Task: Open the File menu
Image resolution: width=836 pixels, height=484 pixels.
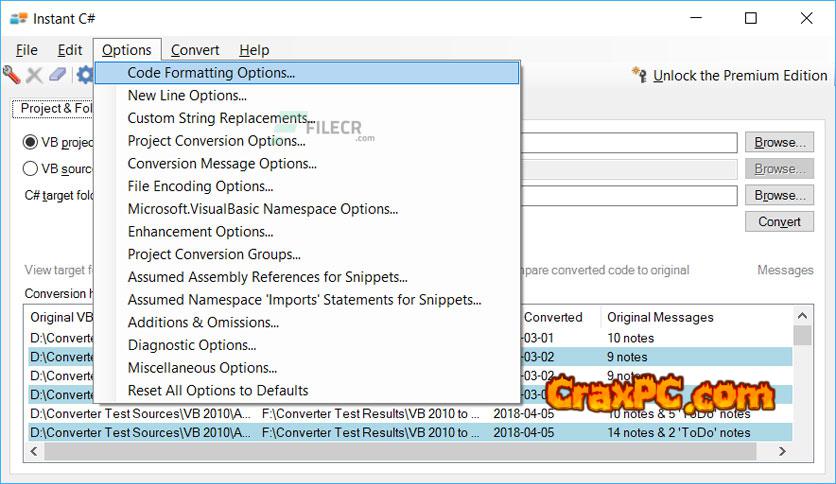Action: click(x=27, y=50)
